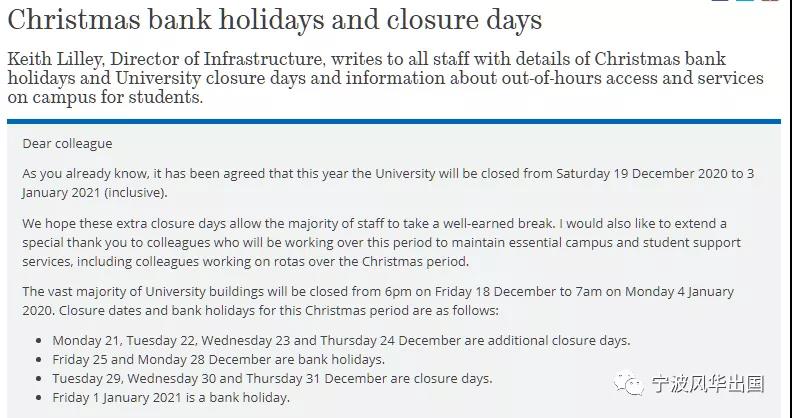Click 'on campus for students.' intro line
Screen dimensions: 792x418
pyautogui.click(x=105, y=97)
